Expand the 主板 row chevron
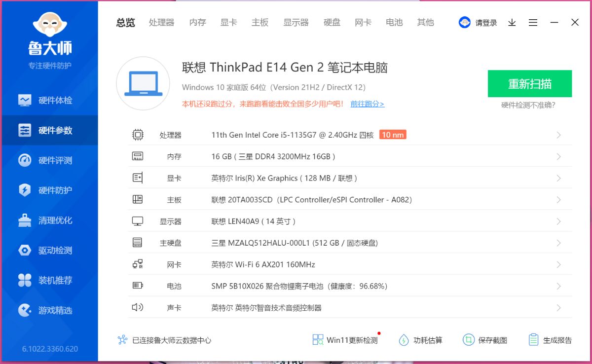592x364 pixels. tap(558, 200)
